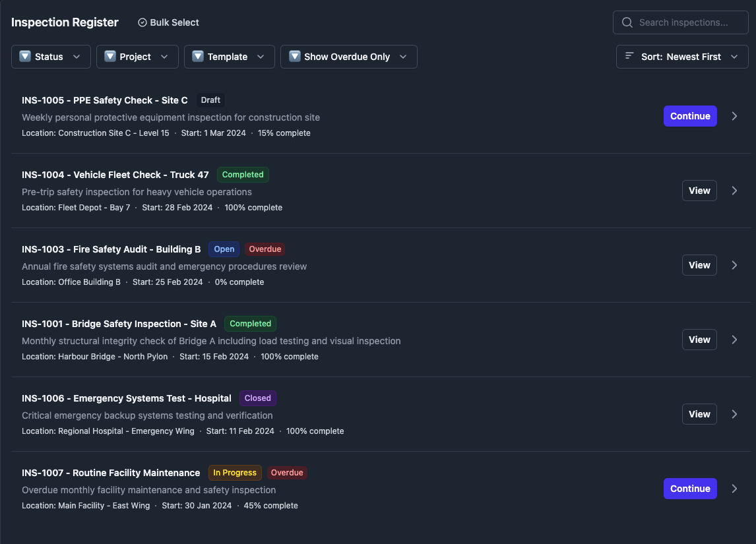Click chevron arrow for INS-1005 row
756x544 pixels.
[734, 116]
